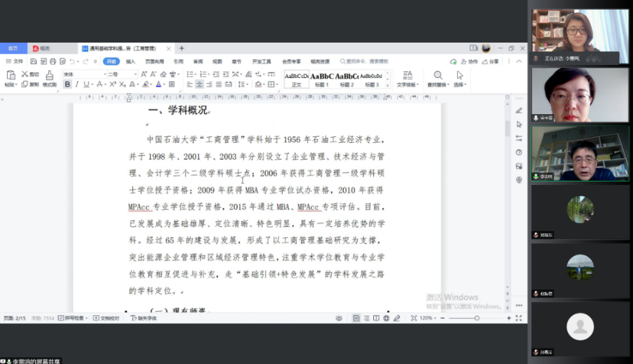Apply the Heading 1 (标题 1) style
This screenshot has width=633, height=364.
pos(321,79)
